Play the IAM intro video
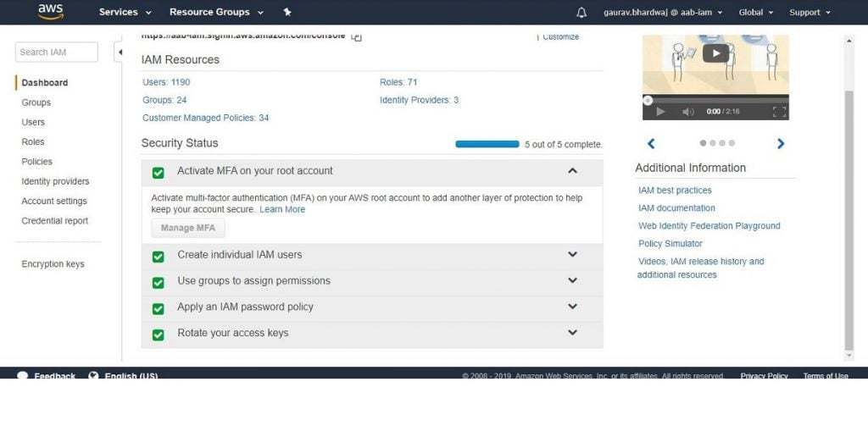Viewport: 868px width, 426px height. click(715, 53)
